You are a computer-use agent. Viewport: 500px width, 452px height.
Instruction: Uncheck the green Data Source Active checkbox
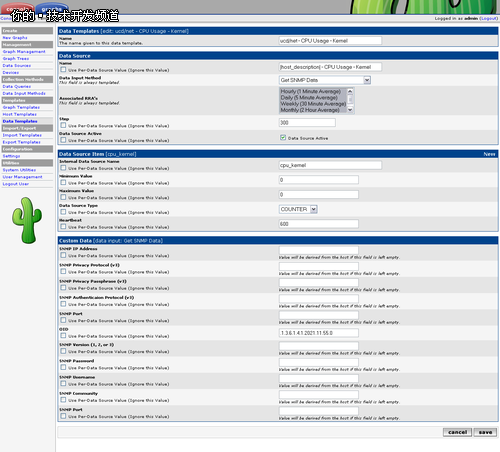pos(283,138)
